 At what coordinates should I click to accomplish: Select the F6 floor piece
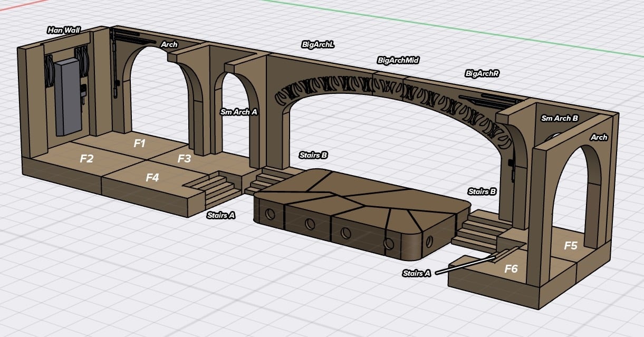point(511,268)
